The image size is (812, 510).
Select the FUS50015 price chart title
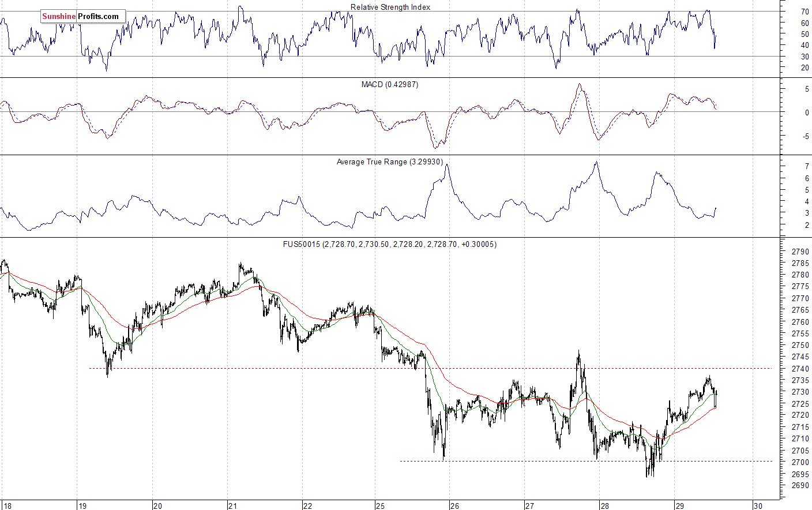pos(389,244)
